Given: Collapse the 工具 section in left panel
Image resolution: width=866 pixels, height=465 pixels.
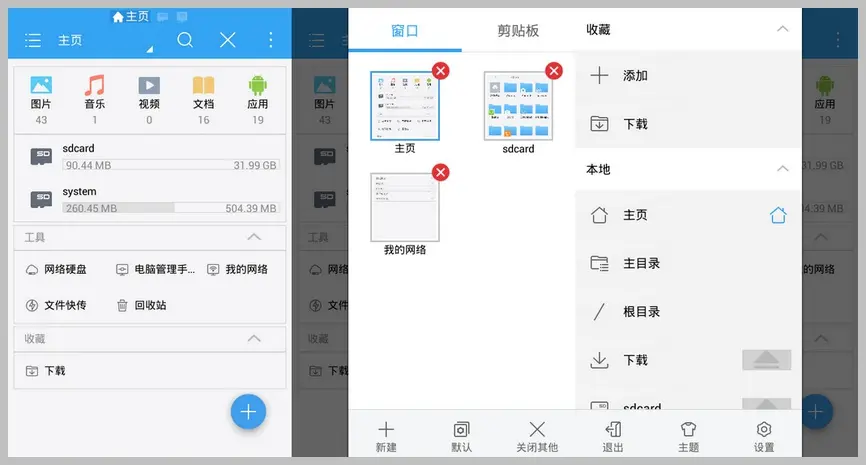Looking at the screenshot, I should pyautogui.click(x=254, y=237).
